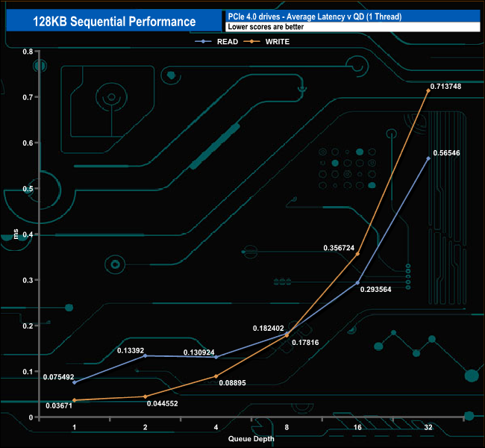This screenshot has height=448, width=485.
Task: Select the 0.56546 read data label
Action: (x=446, y=152)
